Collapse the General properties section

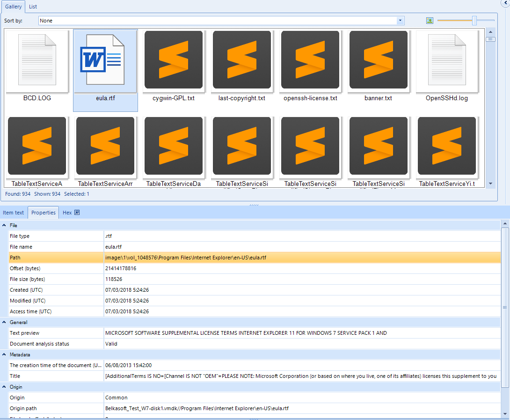(x=4, y=322)
